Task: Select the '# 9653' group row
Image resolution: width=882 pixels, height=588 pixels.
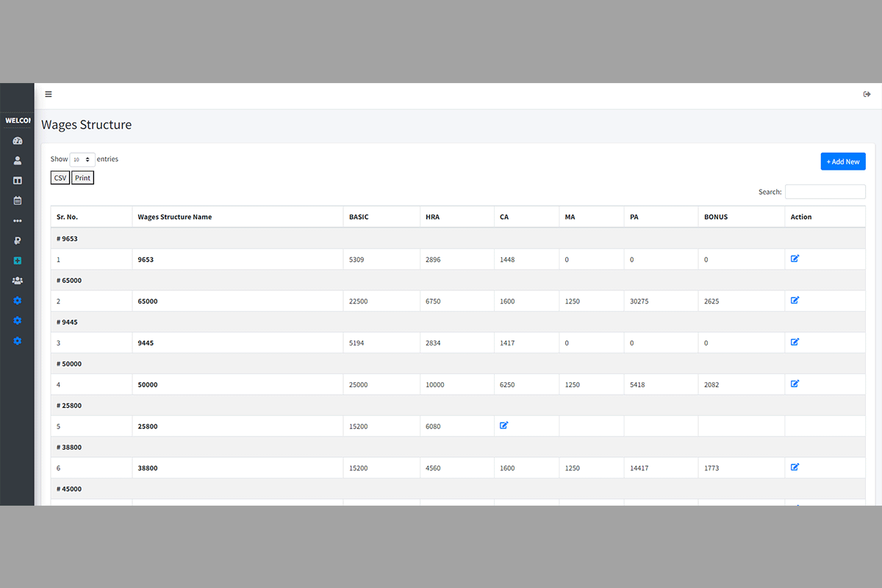Action: (458, 238)
